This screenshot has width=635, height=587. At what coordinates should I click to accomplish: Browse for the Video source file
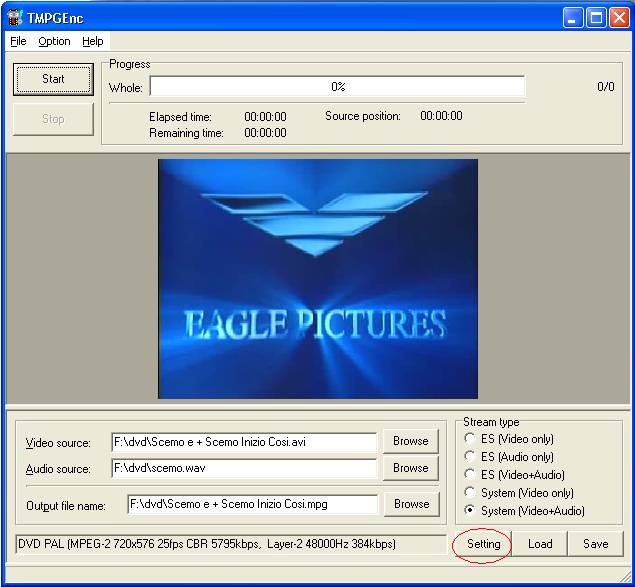pos(411,441)
